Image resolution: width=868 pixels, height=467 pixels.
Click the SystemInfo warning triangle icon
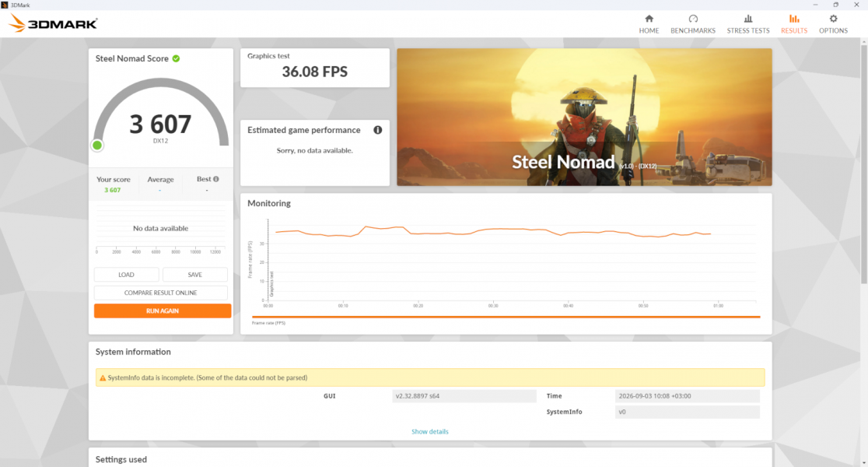[103, 377]
